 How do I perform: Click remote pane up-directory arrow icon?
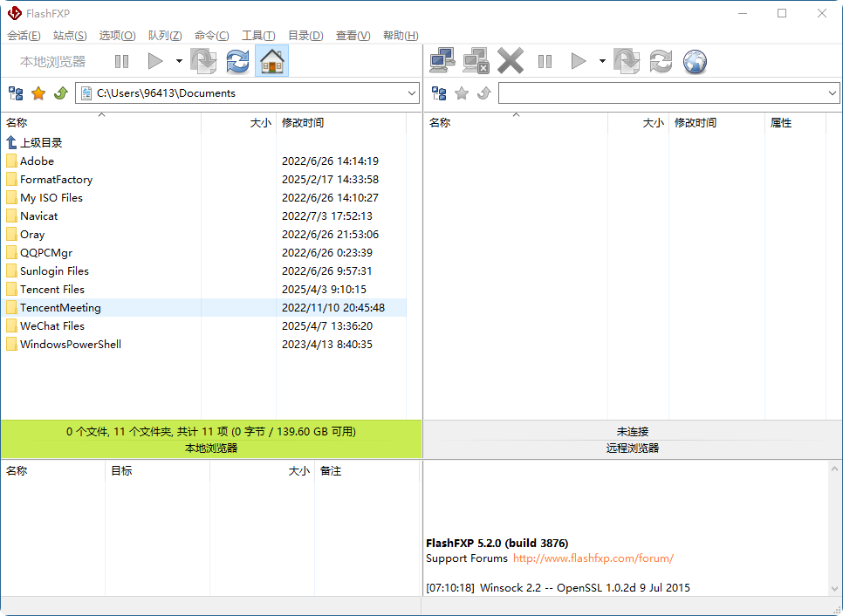(484, 93)
